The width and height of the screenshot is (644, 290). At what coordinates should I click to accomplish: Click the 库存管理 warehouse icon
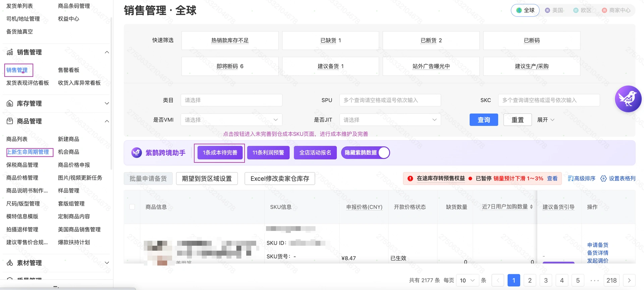(x=10, y=103)
